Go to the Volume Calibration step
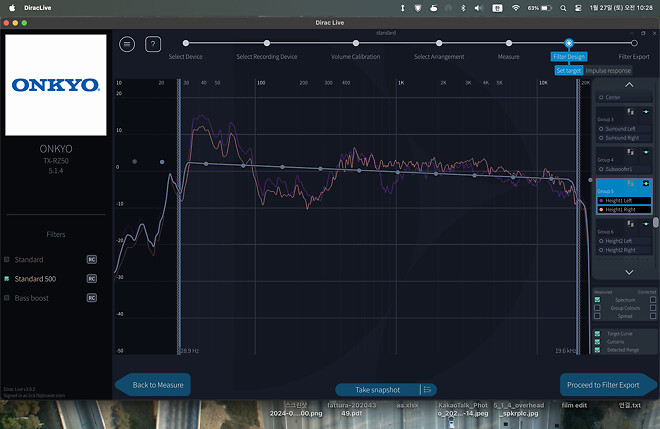Viewport: 660px width, 429px height. pyautogui.click(x=355, y=56)
